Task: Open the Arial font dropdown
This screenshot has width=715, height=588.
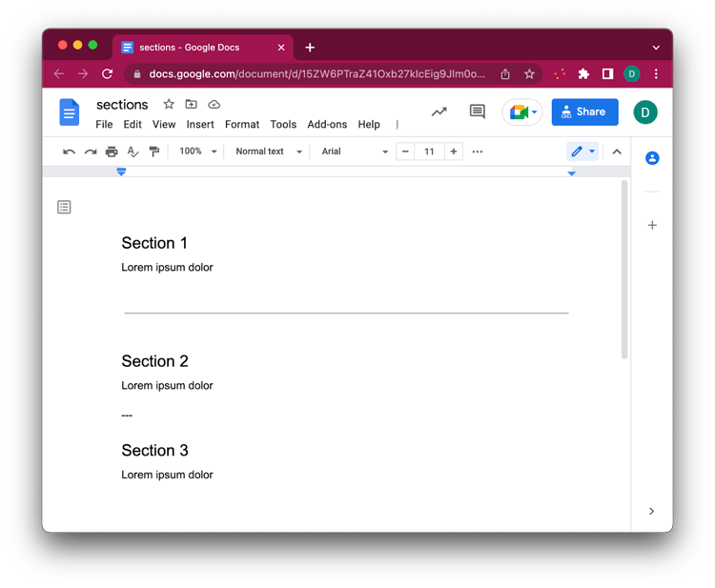Action: coord(355,152)
